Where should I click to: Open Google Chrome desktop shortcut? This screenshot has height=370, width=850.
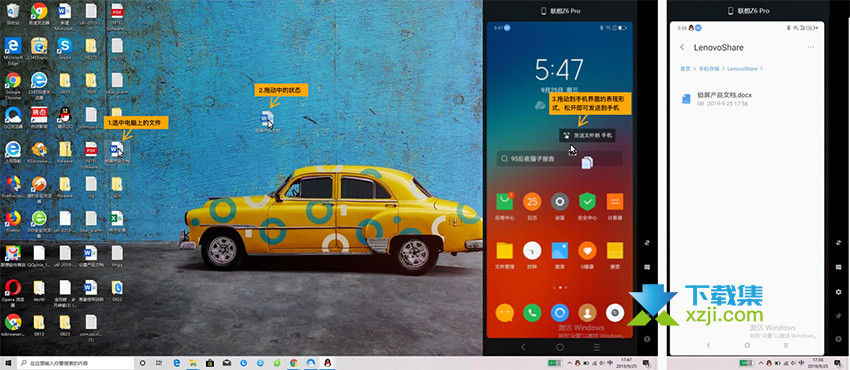(x=13, y=84)
